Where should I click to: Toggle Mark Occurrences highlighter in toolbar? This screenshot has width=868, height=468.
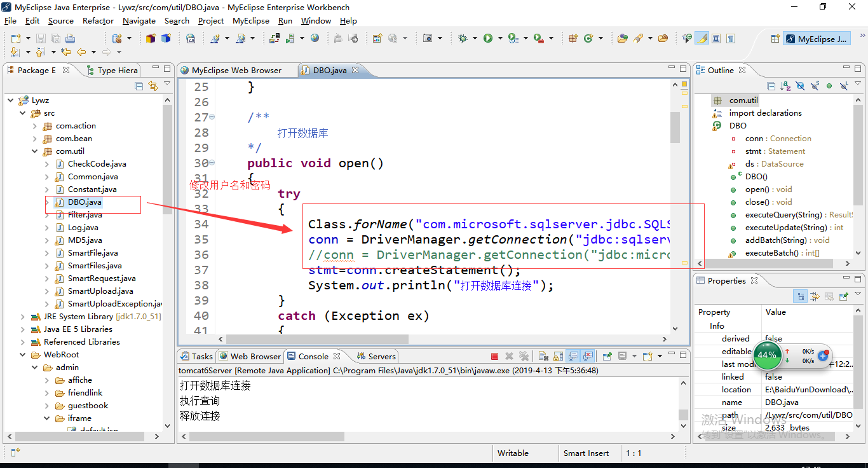pos(702,38)
